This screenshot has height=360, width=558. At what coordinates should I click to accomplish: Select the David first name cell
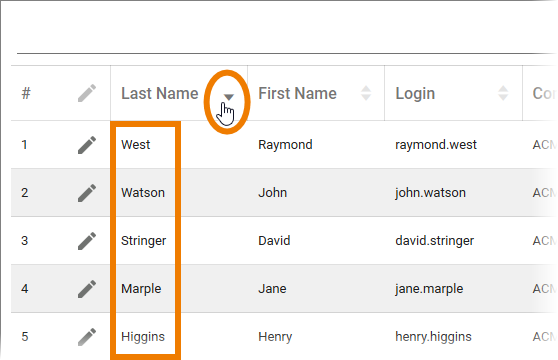coord(274,241)
